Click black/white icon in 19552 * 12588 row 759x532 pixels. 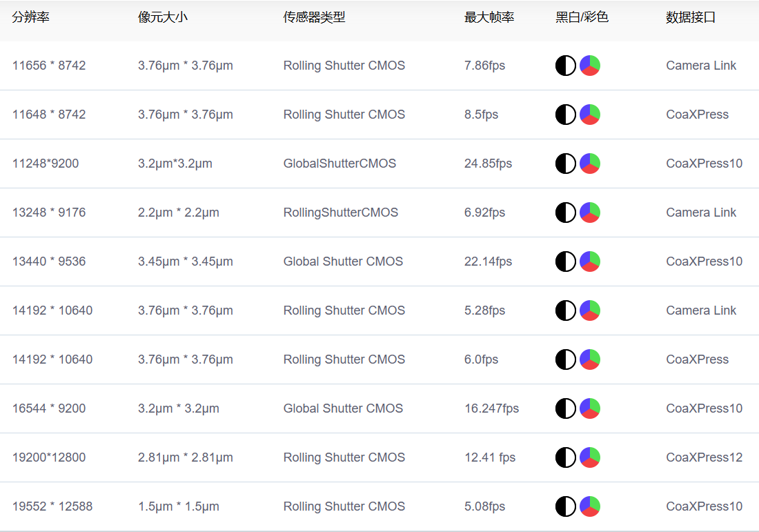pos(565,506)
